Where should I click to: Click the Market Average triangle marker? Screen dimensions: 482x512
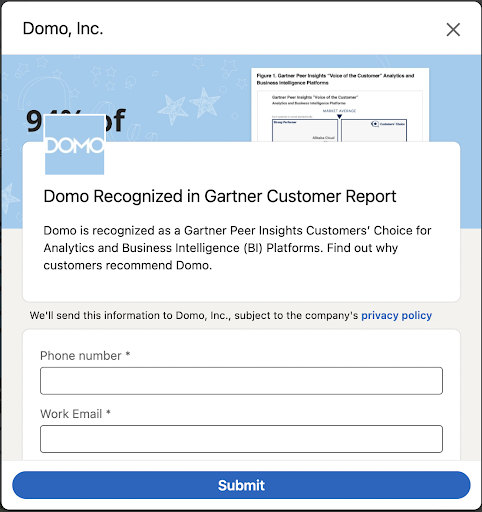coord(339,116)
